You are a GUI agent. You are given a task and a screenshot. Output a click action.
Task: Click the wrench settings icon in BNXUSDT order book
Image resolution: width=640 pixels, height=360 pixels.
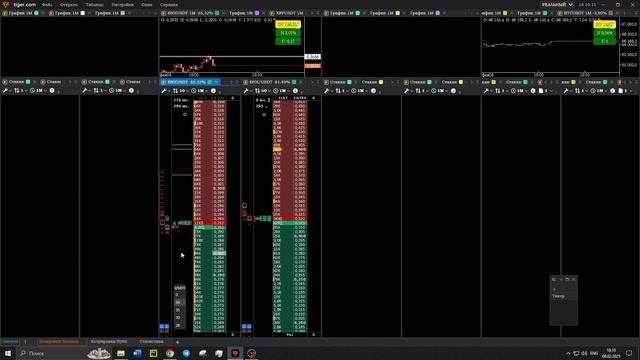tap(164, 91)
